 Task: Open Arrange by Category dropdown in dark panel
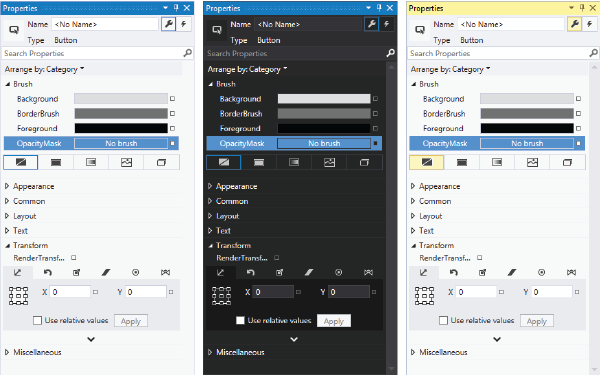(x=247, y=69)
